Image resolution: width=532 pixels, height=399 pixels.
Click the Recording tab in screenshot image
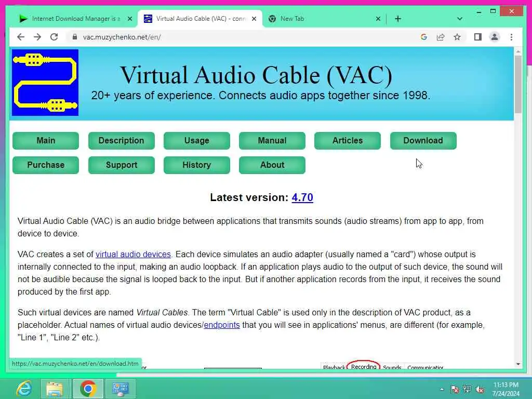[x=364, y=366]
